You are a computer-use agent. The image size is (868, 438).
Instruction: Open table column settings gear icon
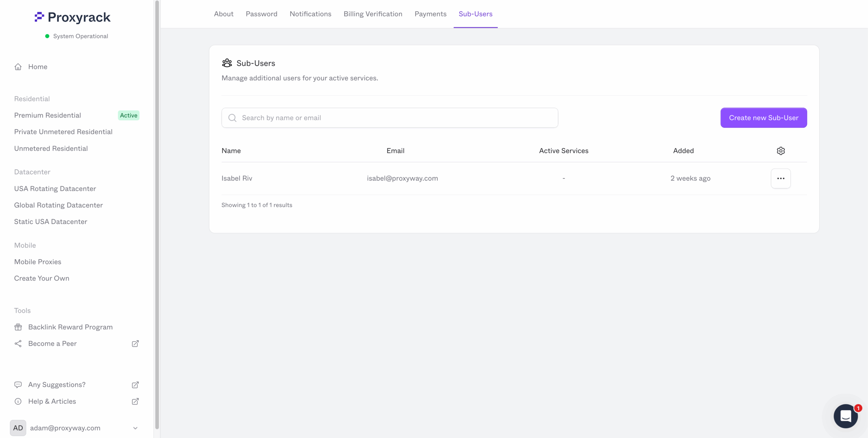781,151
